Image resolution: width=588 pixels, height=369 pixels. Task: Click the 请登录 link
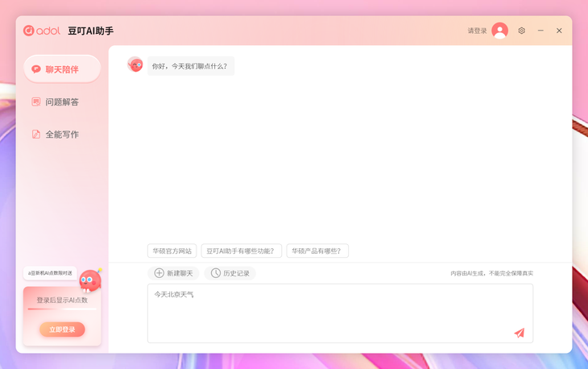pos(477,31)
